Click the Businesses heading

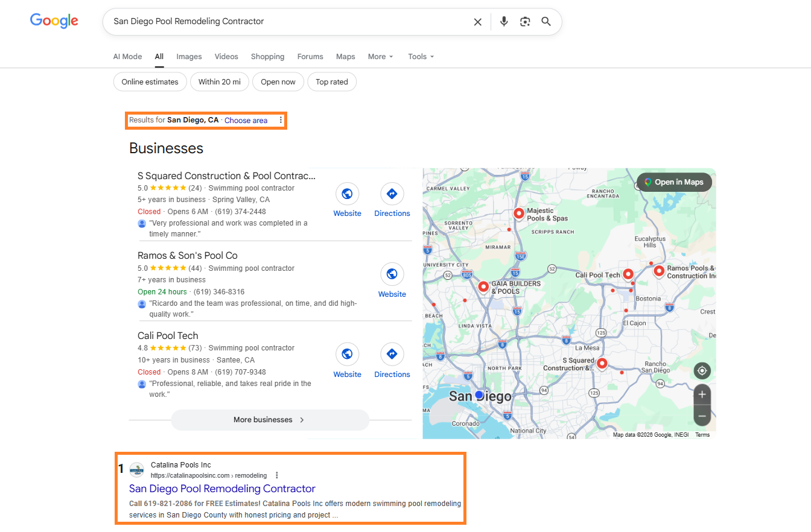point(166,148)
